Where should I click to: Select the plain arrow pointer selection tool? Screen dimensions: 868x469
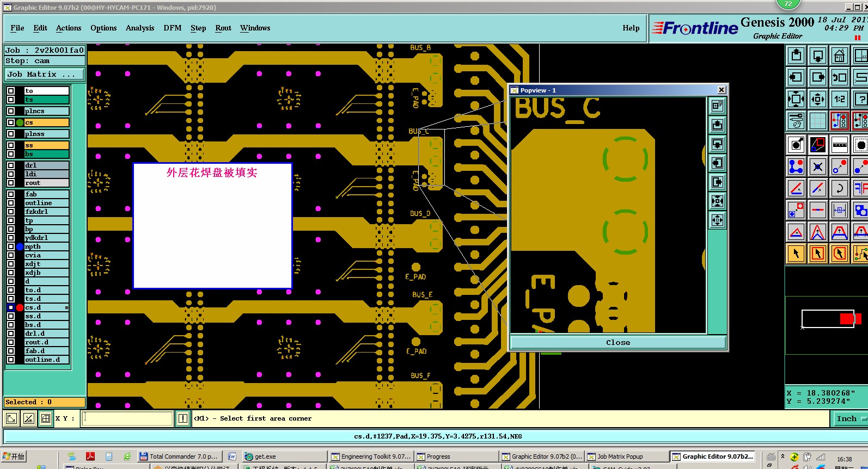click(796, 254)
